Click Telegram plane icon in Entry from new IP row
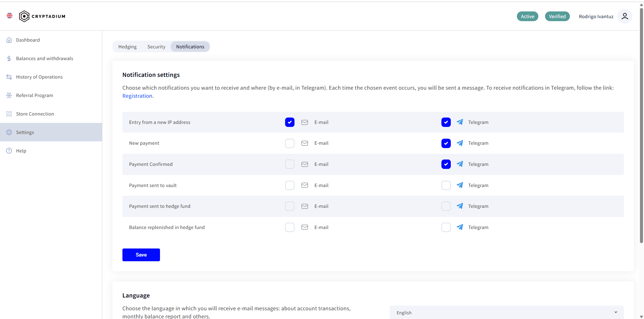 click(460, 122)
